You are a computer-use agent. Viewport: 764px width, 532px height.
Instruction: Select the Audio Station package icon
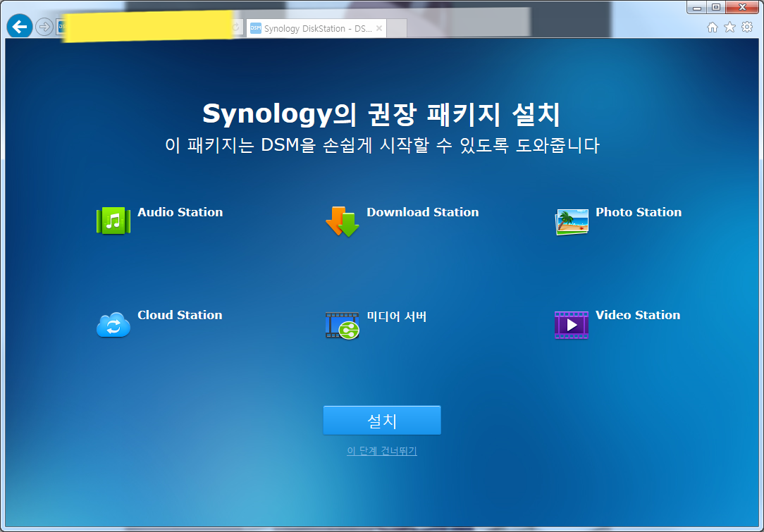click(x=113, y=220)
